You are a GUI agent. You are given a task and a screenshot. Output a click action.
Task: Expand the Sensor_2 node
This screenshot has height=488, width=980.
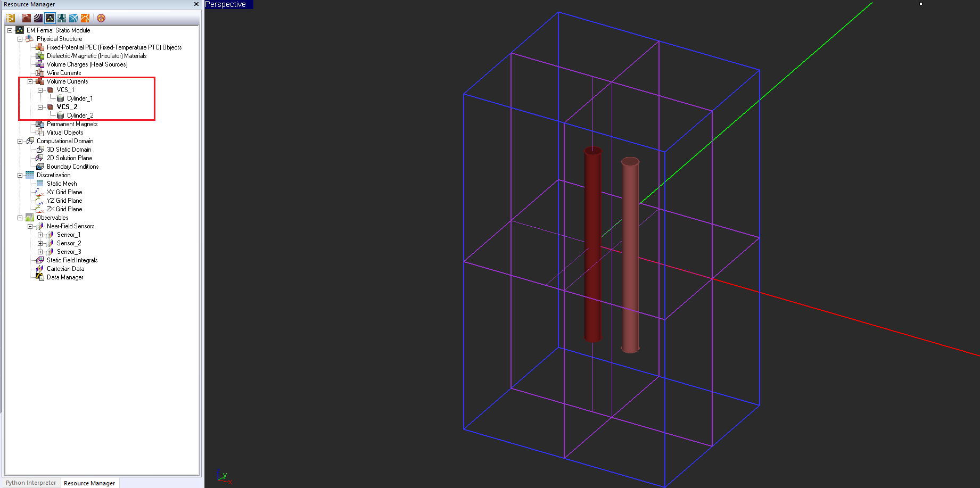click(40, 243)
